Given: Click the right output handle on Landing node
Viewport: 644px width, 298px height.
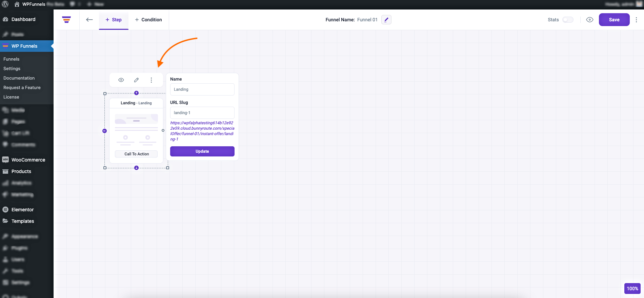Looking at the screenshot, I should point(163,130).
